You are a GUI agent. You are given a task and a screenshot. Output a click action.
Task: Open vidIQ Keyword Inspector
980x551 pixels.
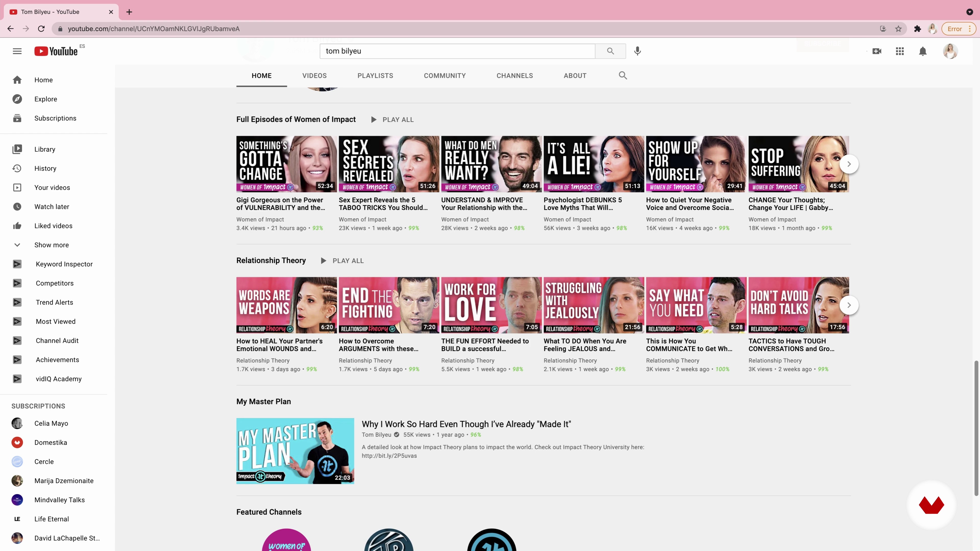coord(54,264)
